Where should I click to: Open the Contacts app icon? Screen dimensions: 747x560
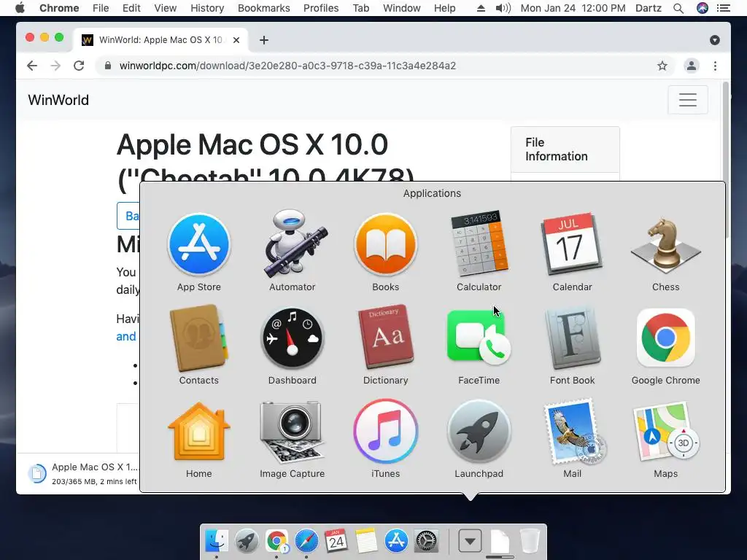[x=198, y=338]
